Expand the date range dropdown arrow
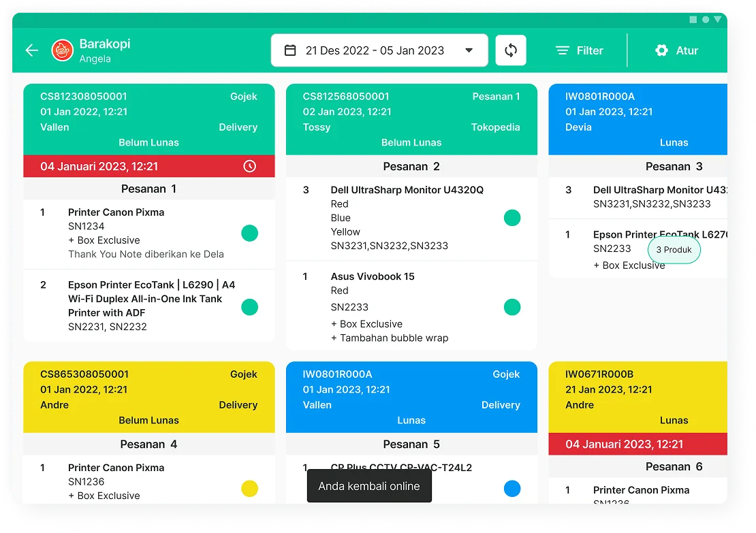This screenshot has width=756, height=533. [469, 50]
